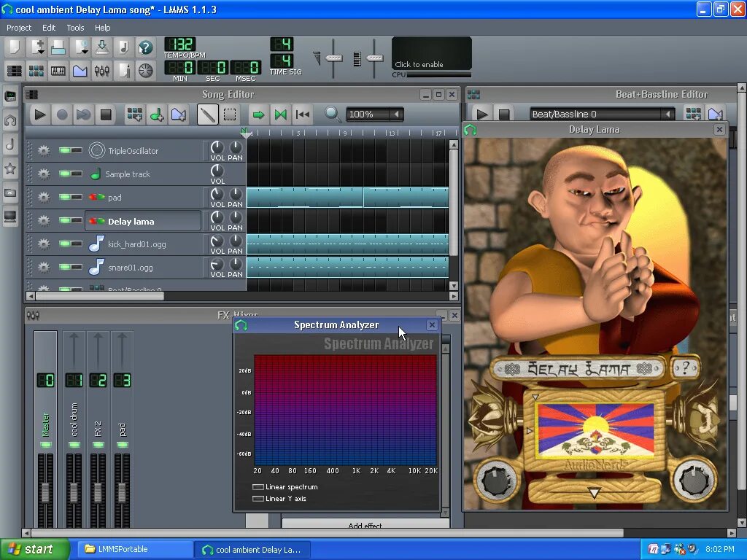The image size is (747, 560).
Task: Mute the Master FX channel
Action: 46,445
